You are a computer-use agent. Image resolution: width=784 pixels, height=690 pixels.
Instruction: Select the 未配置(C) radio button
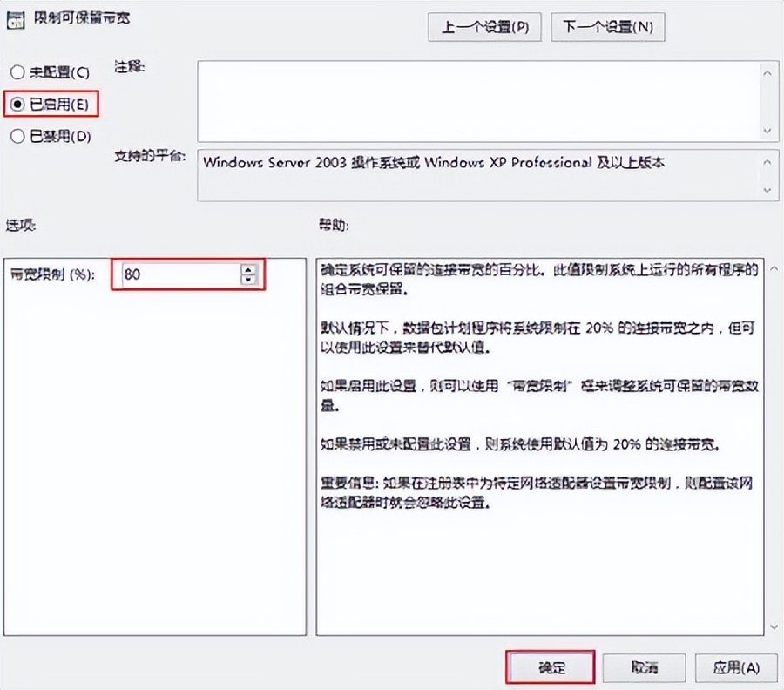17,73
